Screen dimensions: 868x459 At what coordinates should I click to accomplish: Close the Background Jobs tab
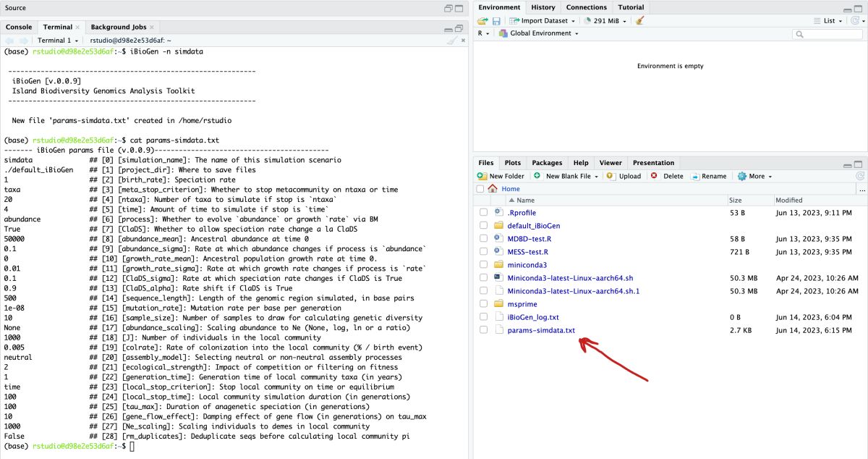coord(151,28)
